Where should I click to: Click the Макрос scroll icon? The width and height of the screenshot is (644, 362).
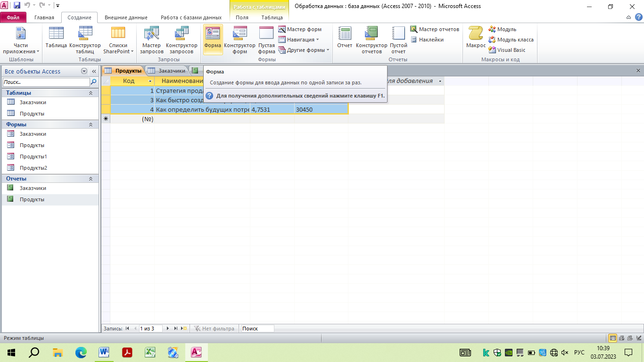[x=476, y=38]
